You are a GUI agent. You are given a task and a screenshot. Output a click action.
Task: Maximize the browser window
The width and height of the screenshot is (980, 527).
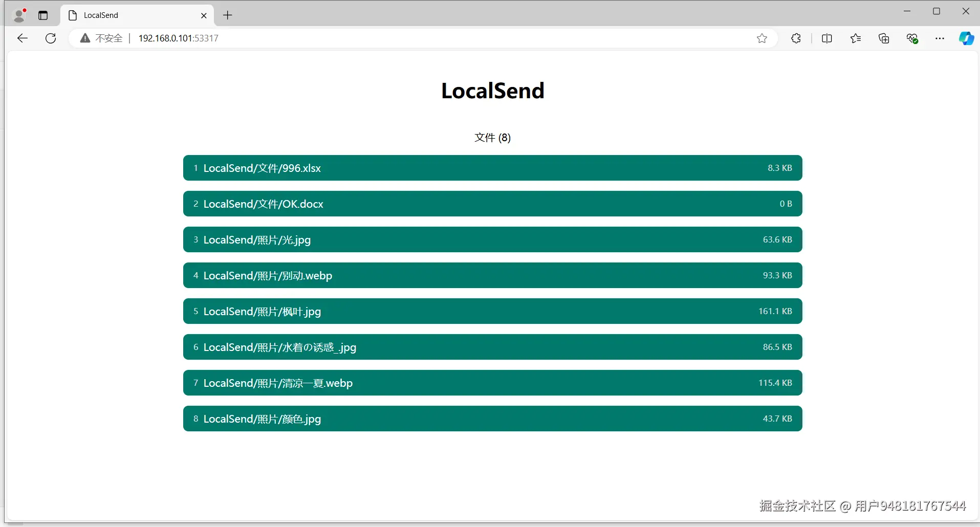tap(937, 11)
